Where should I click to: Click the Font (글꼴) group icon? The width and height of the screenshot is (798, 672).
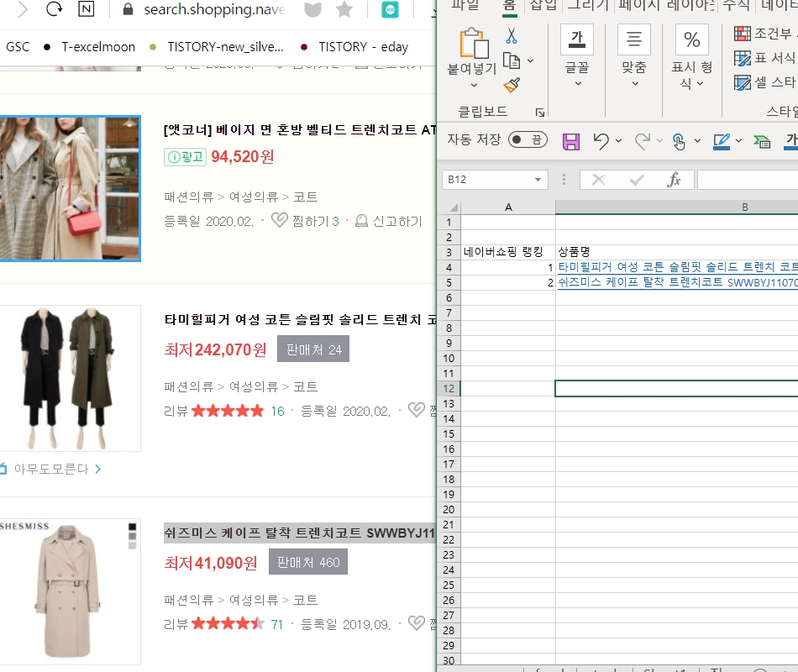coord(576,39)
